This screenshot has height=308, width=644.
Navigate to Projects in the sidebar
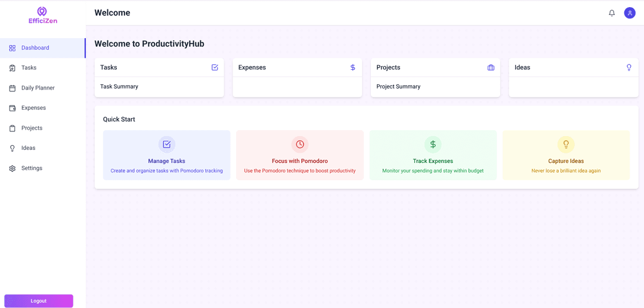click(x=32, y=128)
